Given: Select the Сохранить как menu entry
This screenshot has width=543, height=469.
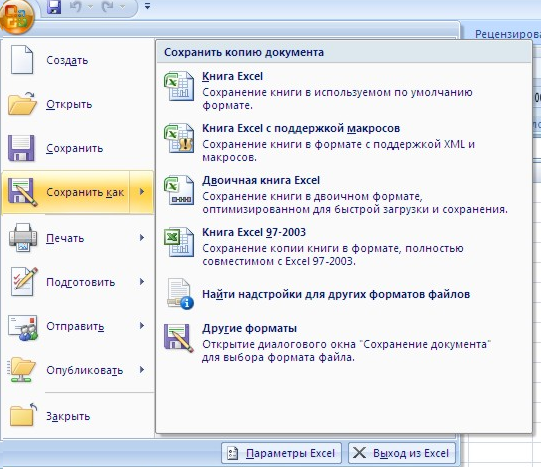Looking at the screenshot, I should (66, 192).
